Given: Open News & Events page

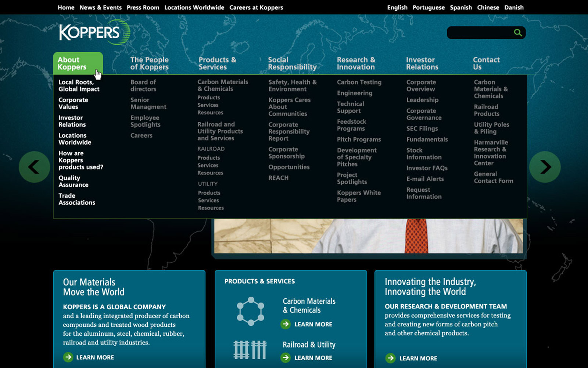Looking at the screenshot, I should tap(100, 7).
